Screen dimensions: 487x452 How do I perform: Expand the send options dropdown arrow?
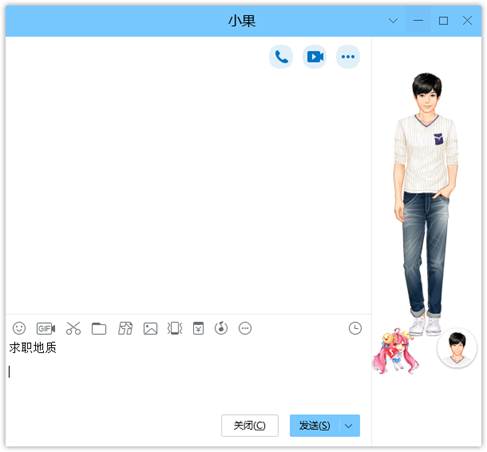click(349, 426)
